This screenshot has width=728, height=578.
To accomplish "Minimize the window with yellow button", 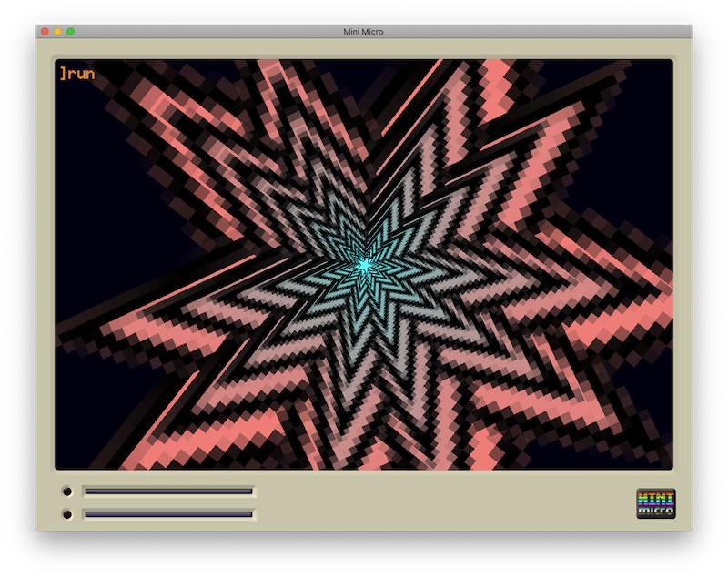I will click(57, 31).
